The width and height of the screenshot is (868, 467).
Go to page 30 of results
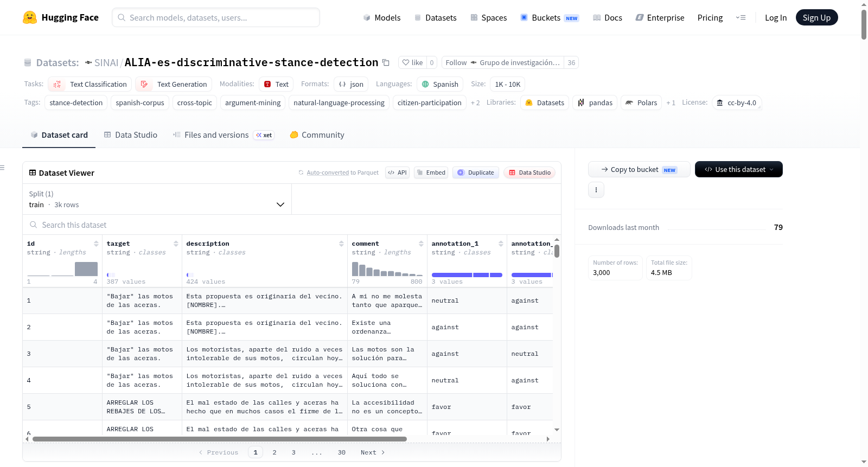click(342, 452)
